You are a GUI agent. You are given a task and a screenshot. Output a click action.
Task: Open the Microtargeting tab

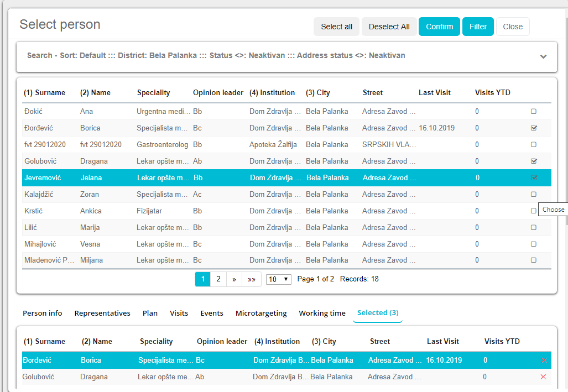pyautogui.click(x=261, y=313)
